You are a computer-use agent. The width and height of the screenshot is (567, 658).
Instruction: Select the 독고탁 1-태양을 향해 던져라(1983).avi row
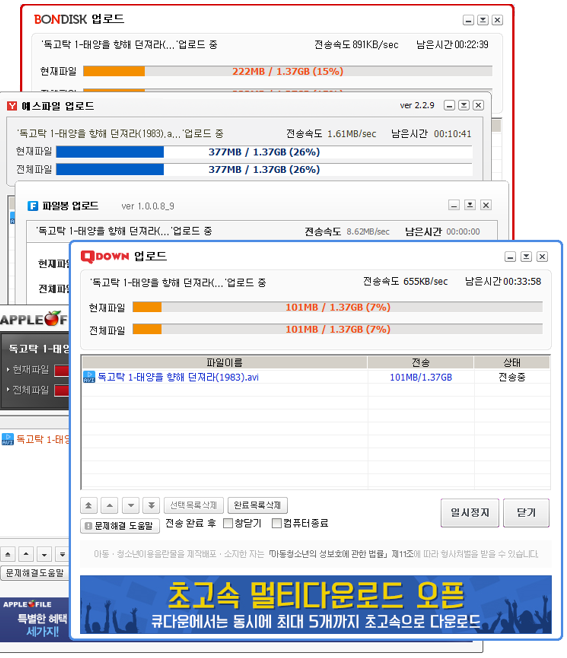click(x=316, y=377)
